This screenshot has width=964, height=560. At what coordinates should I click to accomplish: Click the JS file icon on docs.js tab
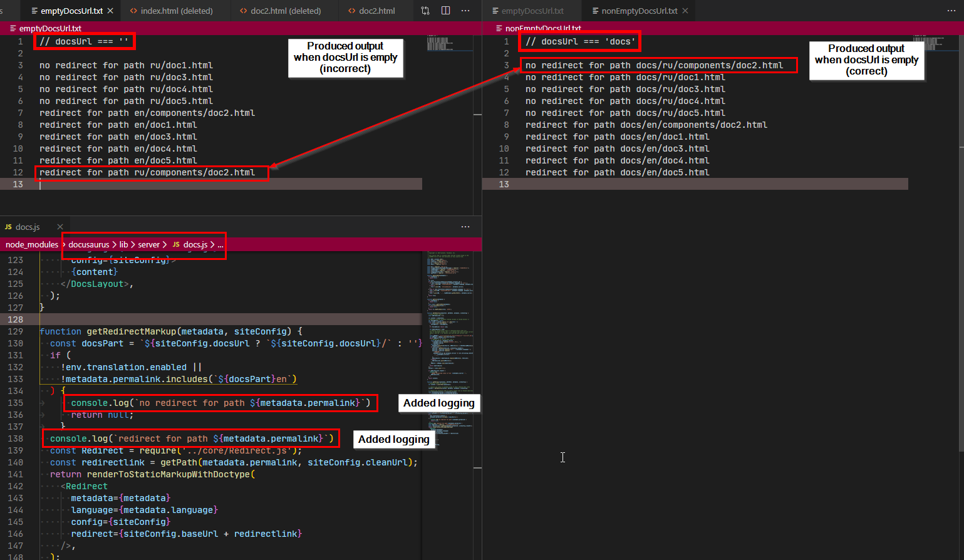[x=9, y=227]
